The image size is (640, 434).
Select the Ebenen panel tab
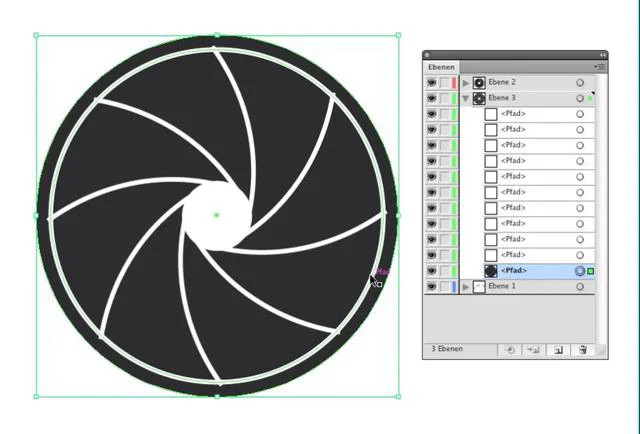(x=441, y=67)
